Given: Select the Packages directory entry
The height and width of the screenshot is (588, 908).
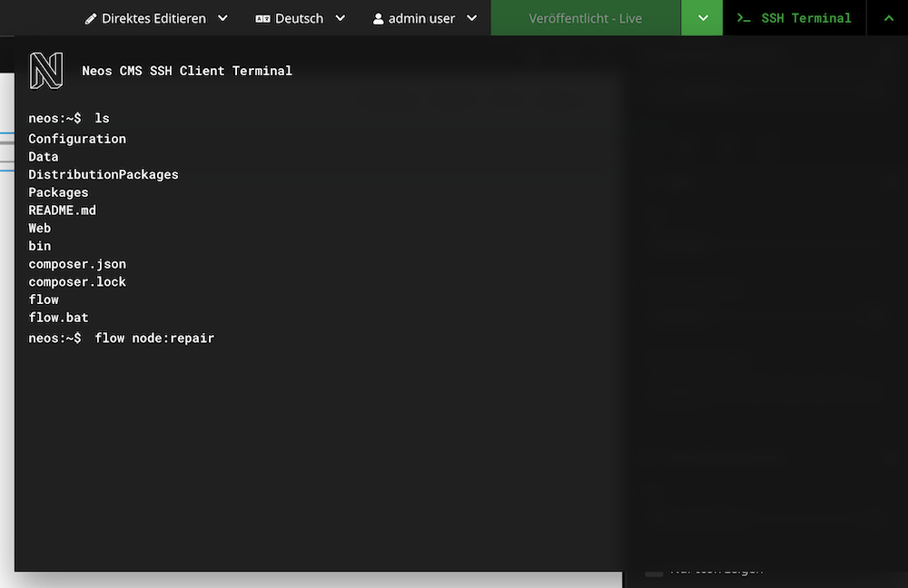Looking at the screenshot, I should tap(58, 192).
